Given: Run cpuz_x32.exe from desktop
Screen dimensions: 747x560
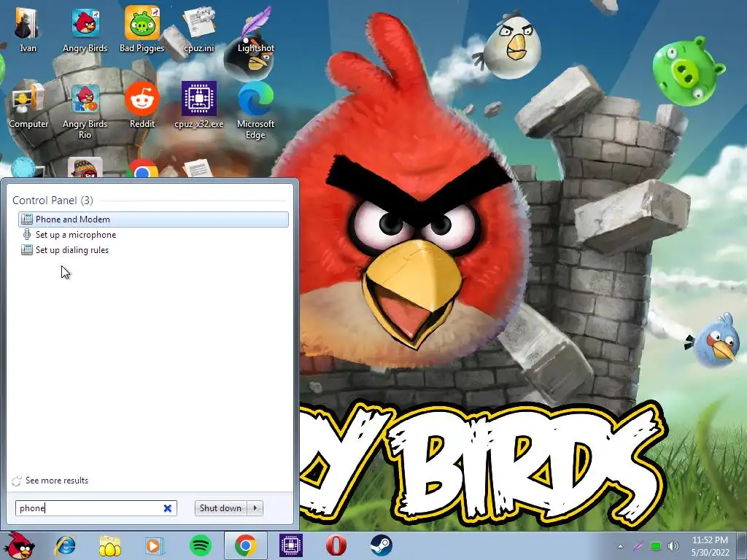Looking at the screenshot, I should point(198,105).
